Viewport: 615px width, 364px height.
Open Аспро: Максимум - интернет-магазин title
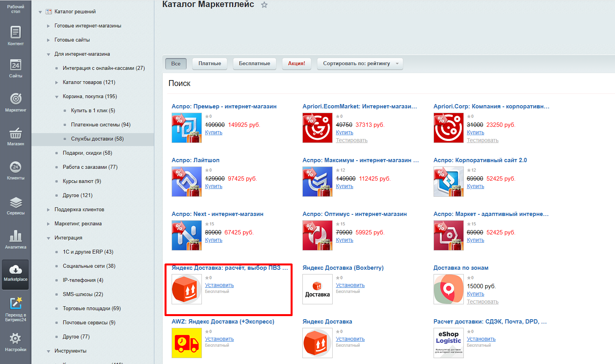click(x=361, y=160)
